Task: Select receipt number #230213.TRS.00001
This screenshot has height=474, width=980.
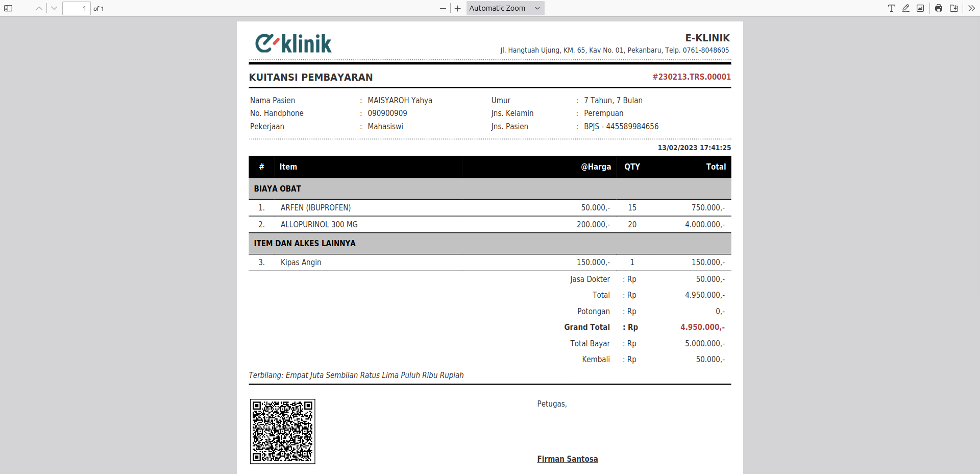Action: [x=692, y=77]
